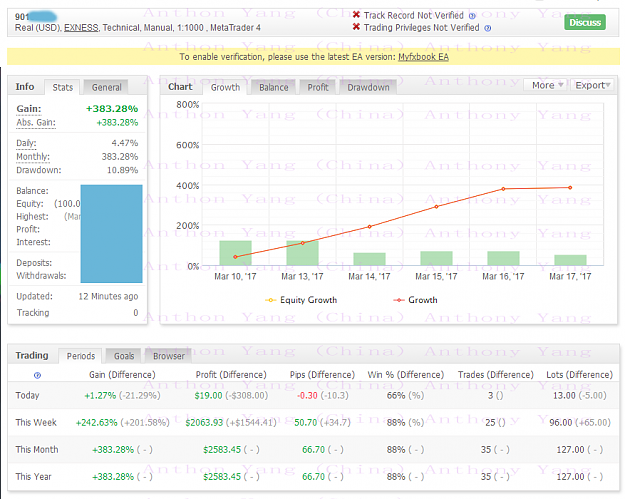Select the Growth chart tab
The height and width of the screenshot is (499, 625).
pos(225,87)
